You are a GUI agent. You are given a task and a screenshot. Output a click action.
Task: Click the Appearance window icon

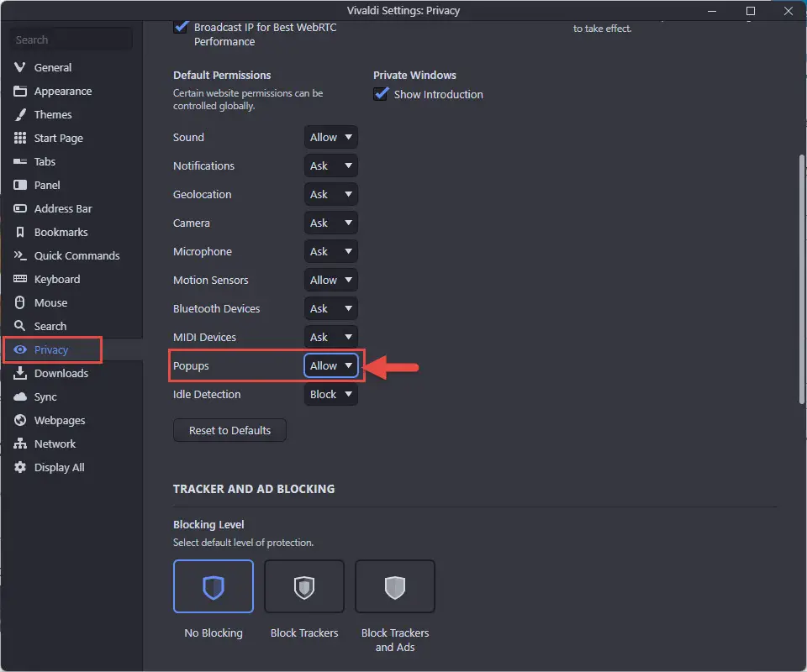click(x=20, y=91)
